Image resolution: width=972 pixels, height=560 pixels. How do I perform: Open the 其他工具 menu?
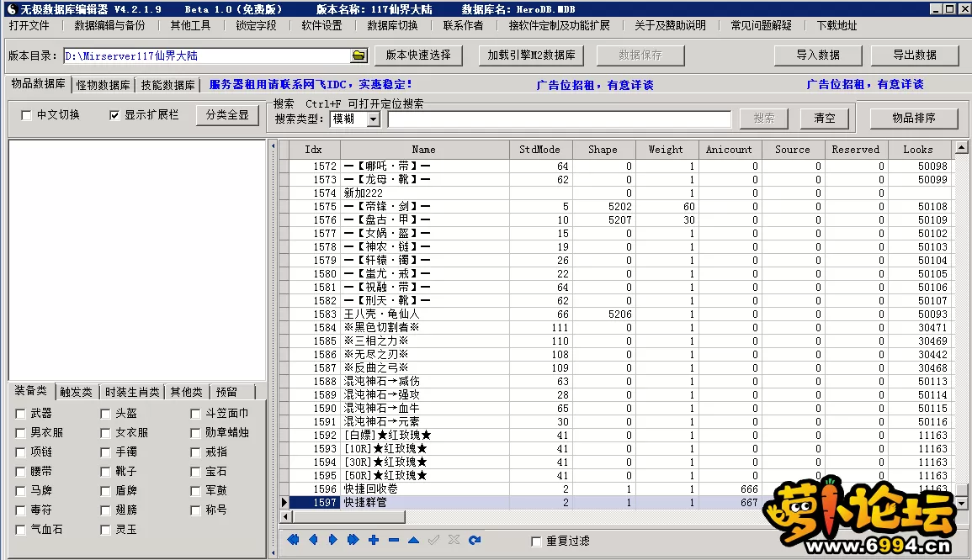190,25
